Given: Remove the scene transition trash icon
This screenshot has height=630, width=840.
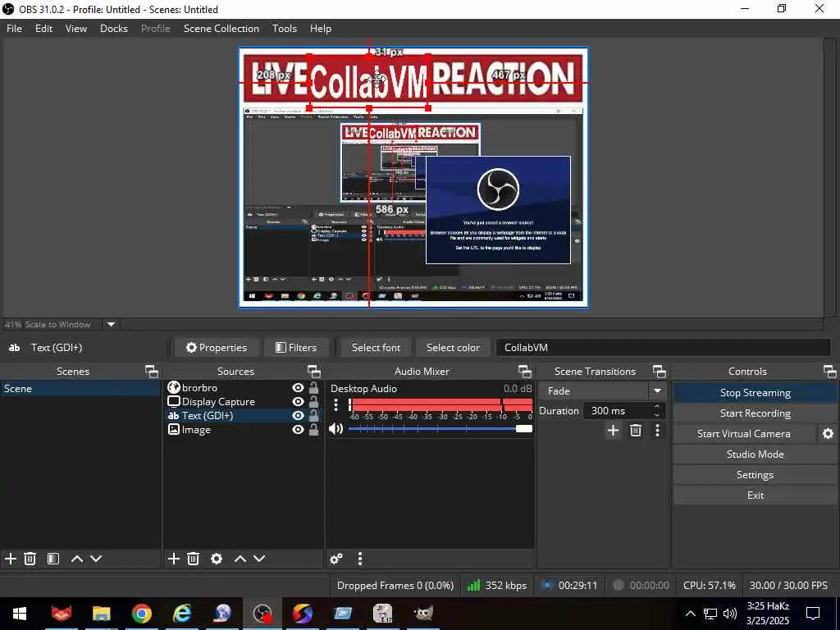Looking at the screenshot, I should click(x=636, y=430).
